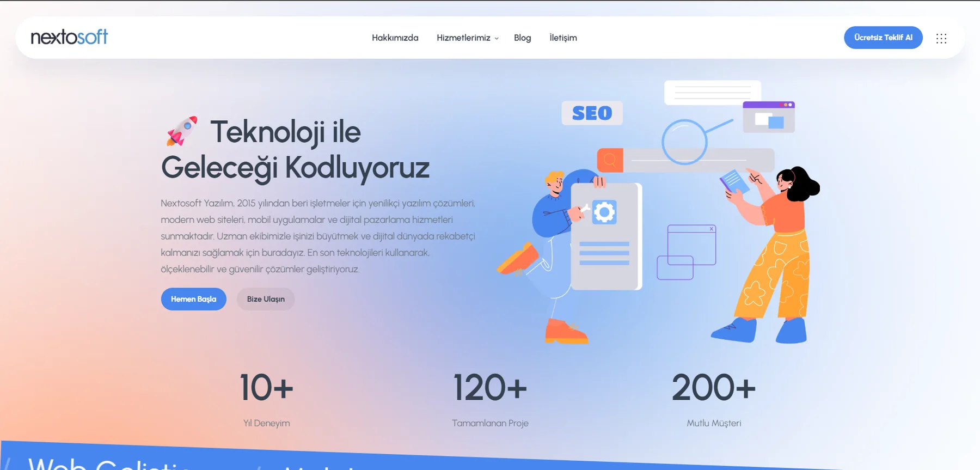Click the purple browser window illustration
Image resolution: width=980 pixels, height=470 pixels.
point(769,117)
